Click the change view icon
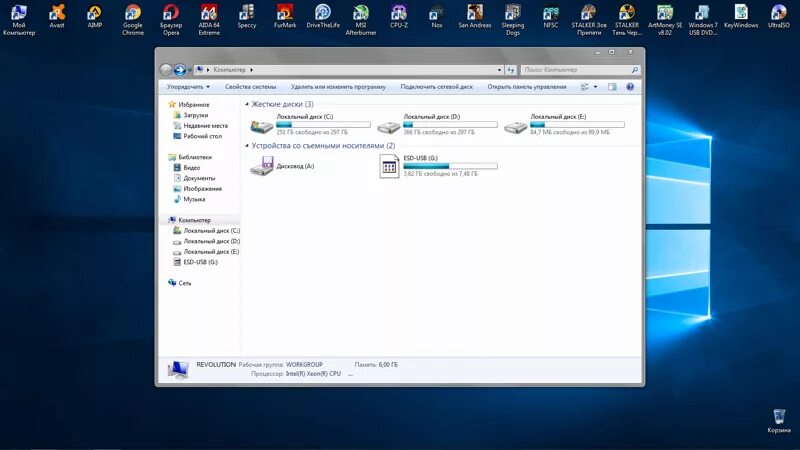The width and height of the screenshot is (800, 450). click(x=585, y=87)
